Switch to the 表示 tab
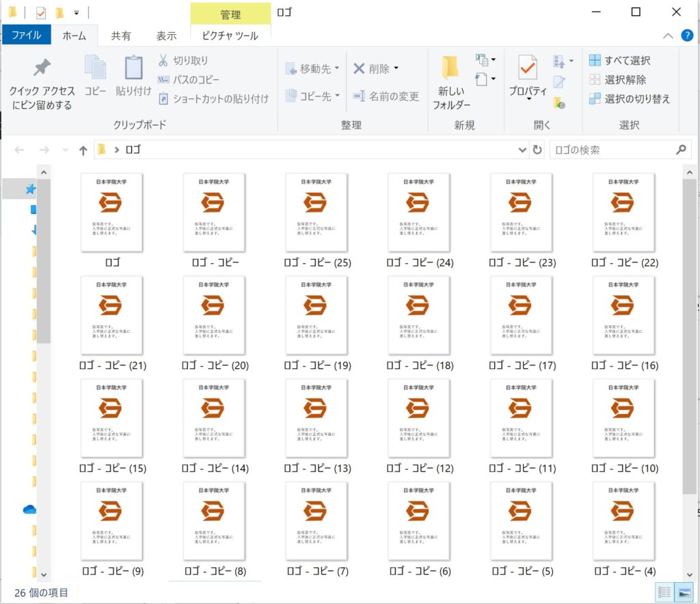Image resolution: width=700 pixels, height=604 pixels. [167, 36]
